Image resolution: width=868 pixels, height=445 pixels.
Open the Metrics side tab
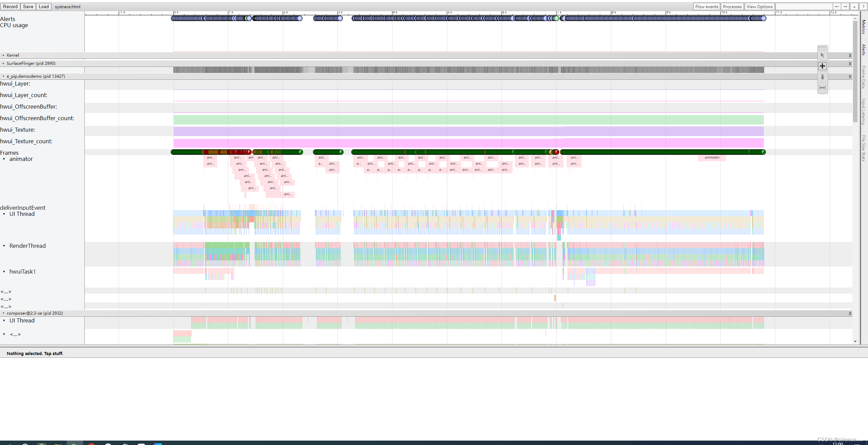point(863,26)
